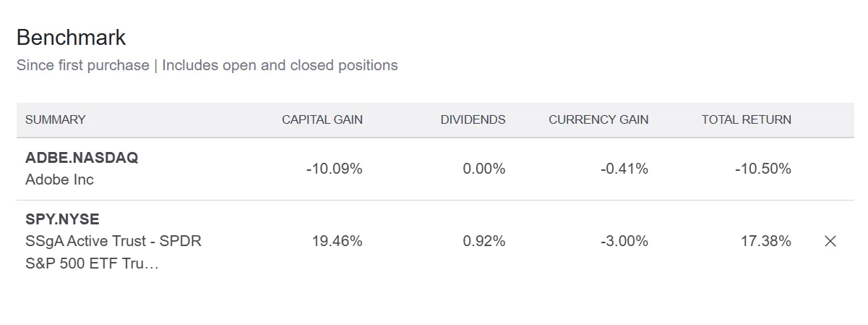
Task: Click the SUMMARY column header
Action: (56, 119)
